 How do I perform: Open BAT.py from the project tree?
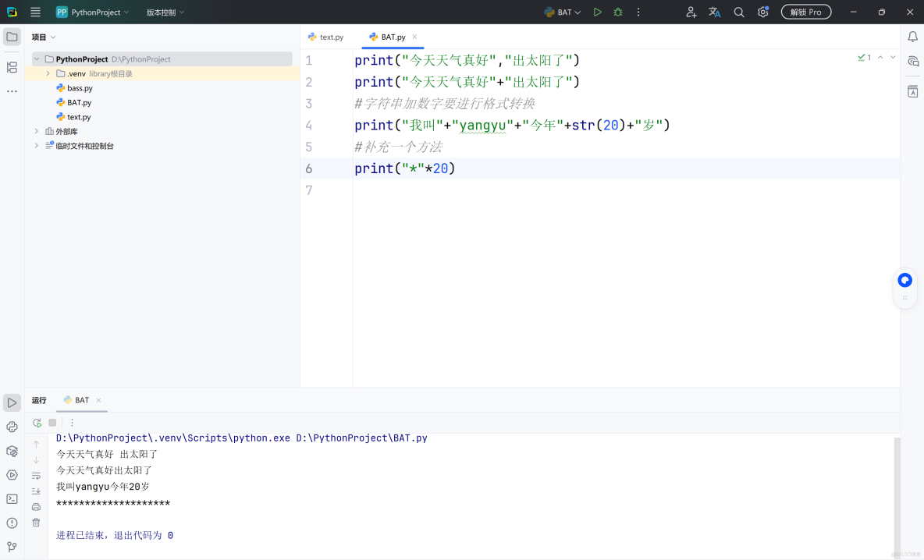coord(79,102)
